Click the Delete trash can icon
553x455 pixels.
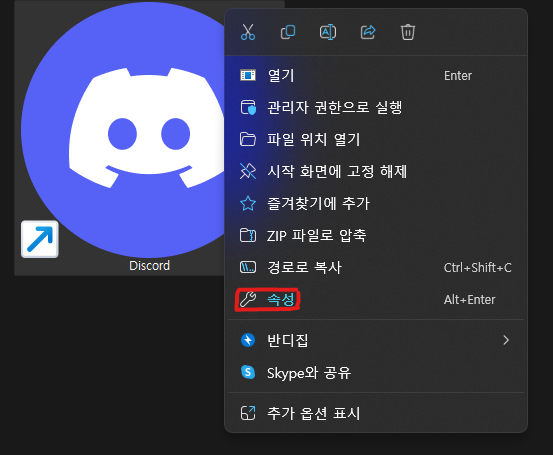coord(408,32)
